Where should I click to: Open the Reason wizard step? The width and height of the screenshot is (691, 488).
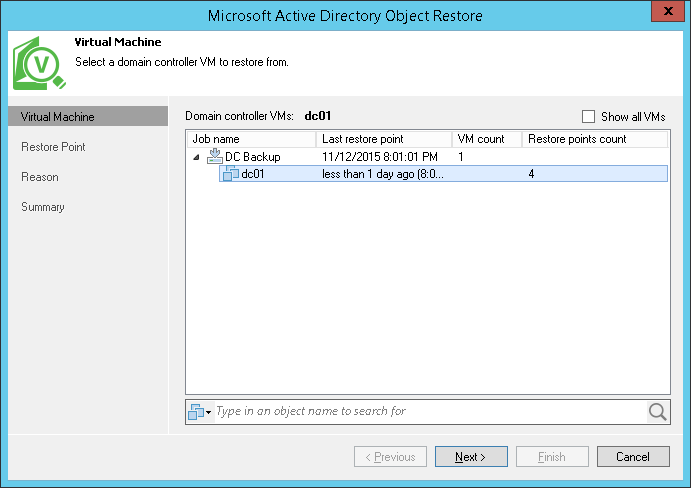pos(40,177)
